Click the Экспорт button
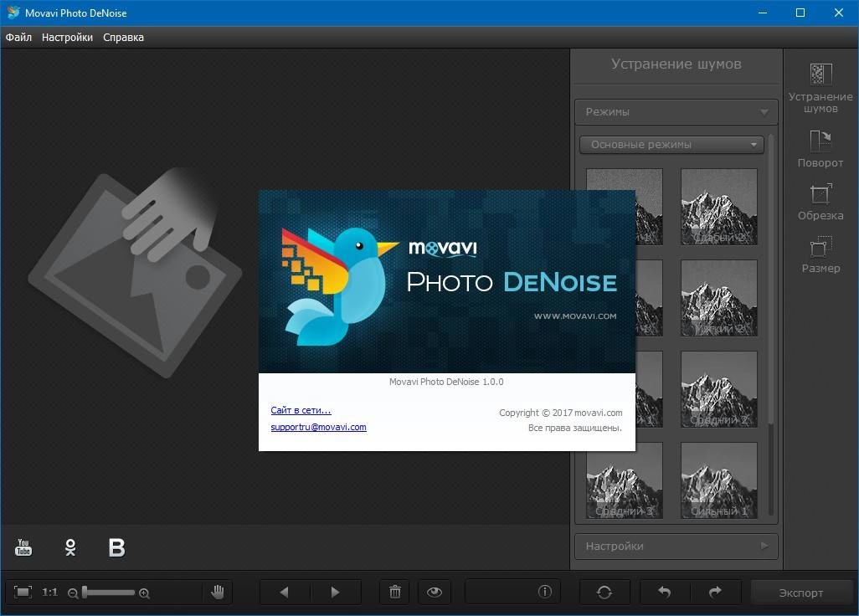This screenshot has width=859, height=616. click(x=801, y=593)
